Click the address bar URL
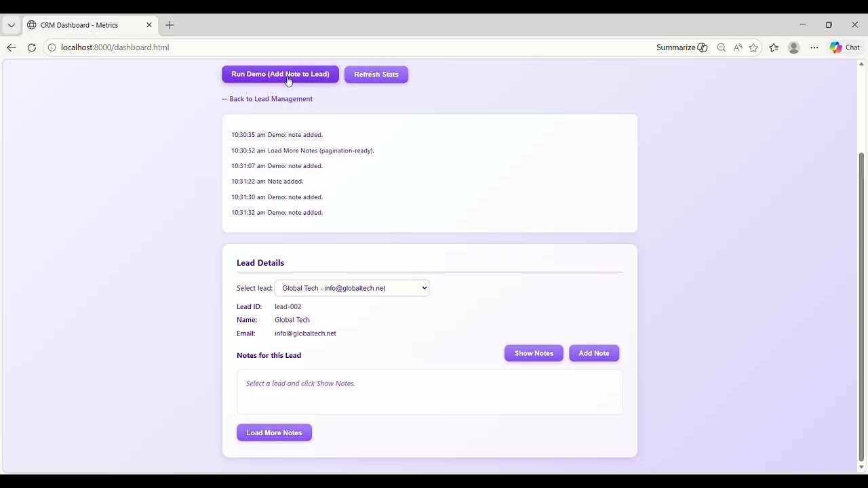 pos(115,47)
